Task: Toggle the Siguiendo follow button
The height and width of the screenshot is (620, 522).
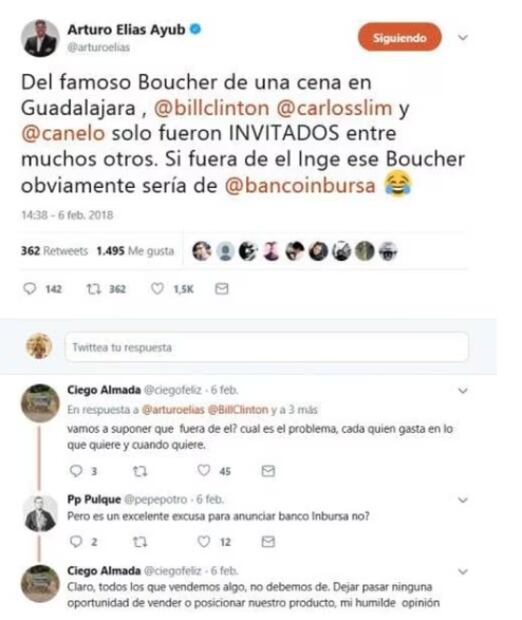Action: 399,38
